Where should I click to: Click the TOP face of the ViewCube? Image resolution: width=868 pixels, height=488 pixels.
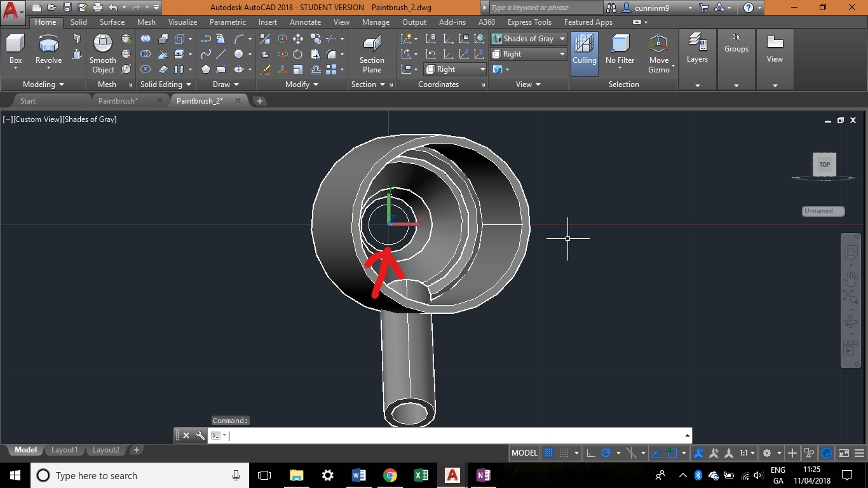pyautogui.click(x=825, y=165)
